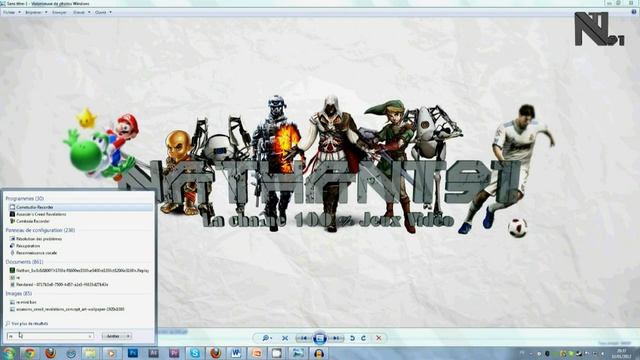Open the media player taskbar icon
This screenshot has height=360, width=640.
click(x=111, y=353)
